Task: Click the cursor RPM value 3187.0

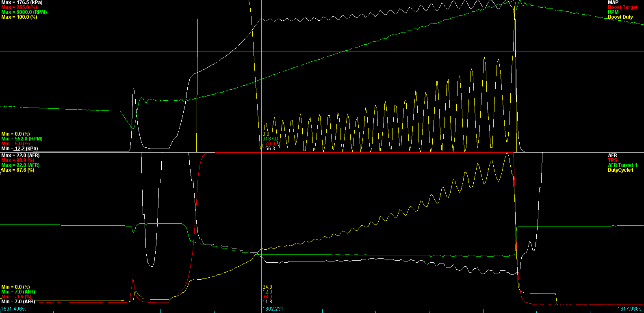Action: click(x=270, y=139)
